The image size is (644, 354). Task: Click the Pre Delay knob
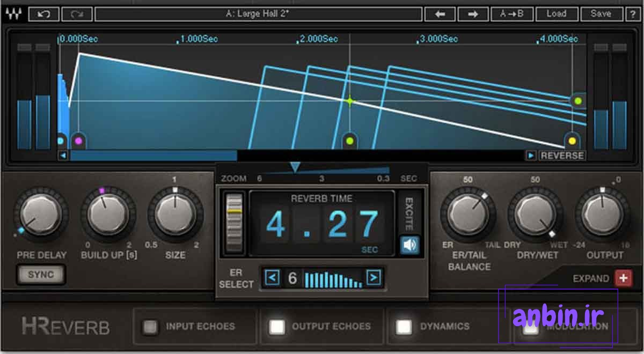point(41,213)
